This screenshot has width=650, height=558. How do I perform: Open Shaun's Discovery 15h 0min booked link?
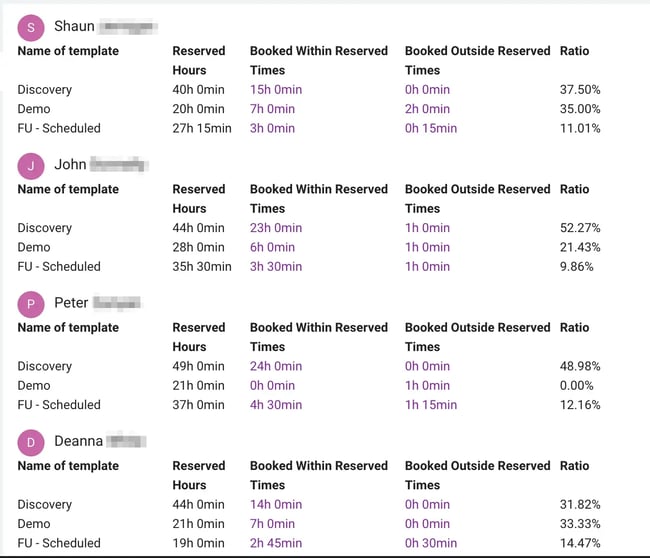click(276, 90)
